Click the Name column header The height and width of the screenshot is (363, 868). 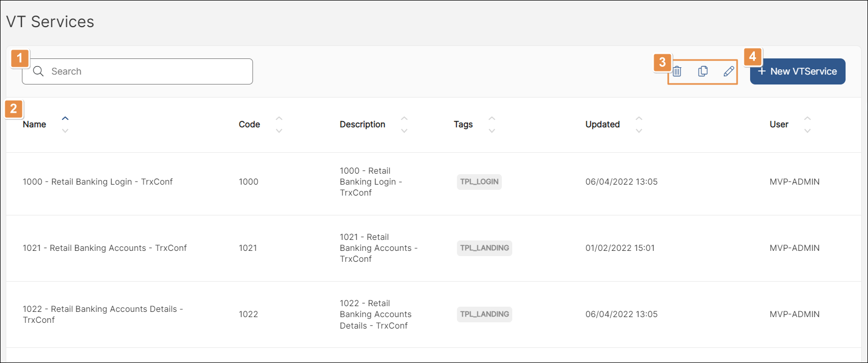(x=34, y=125)
